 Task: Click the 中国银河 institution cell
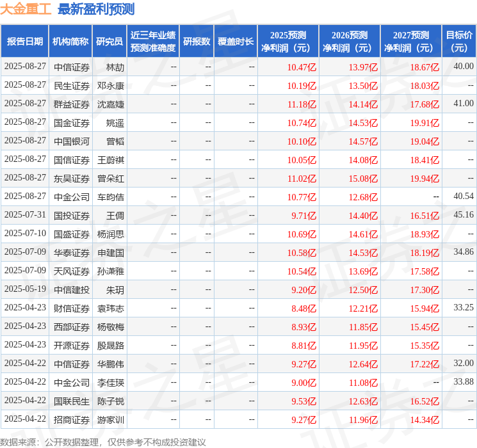72,141
